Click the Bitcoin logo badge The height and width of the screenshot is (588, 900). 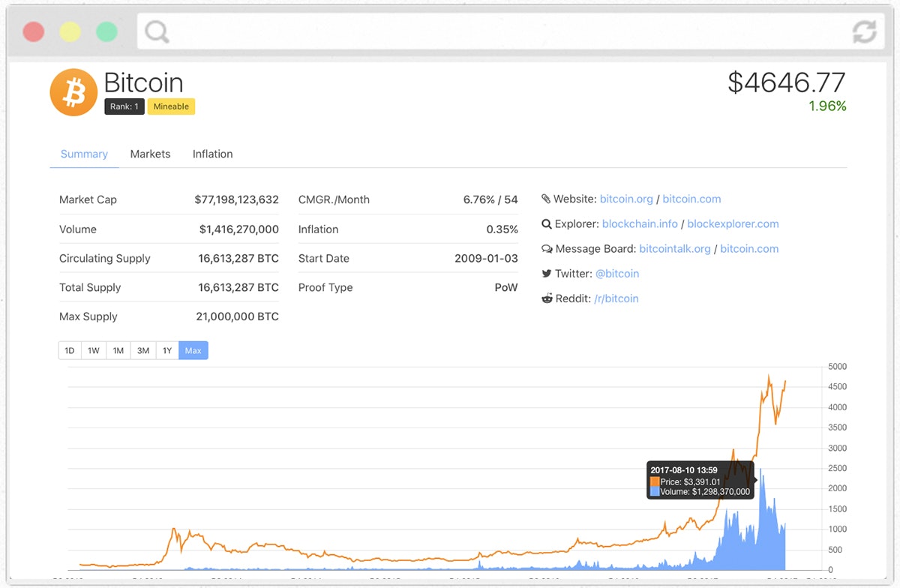(73, 91)
